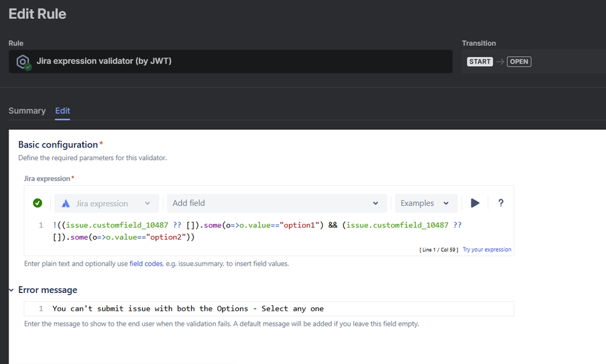Image resolution: width=606 pixels, height=364 pixels.
Task: Open help via the question mark icon
Action: click(x=501, y=203)
